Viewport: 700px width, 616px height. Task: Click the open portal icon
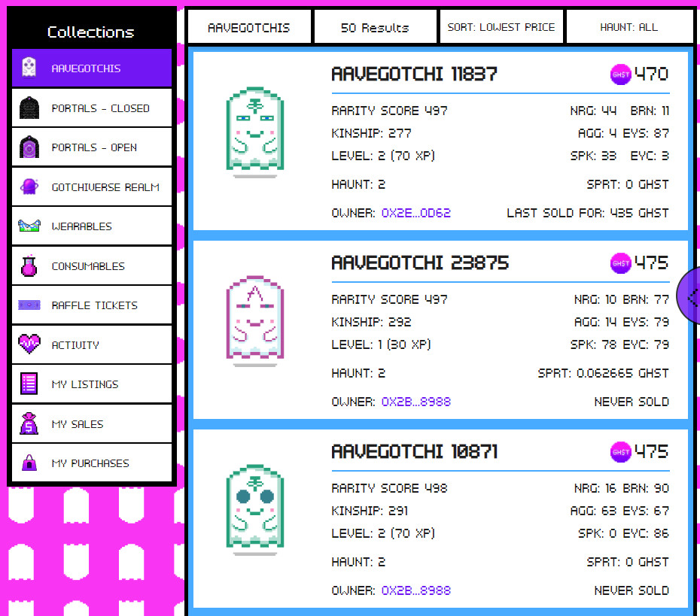[29, 147]
